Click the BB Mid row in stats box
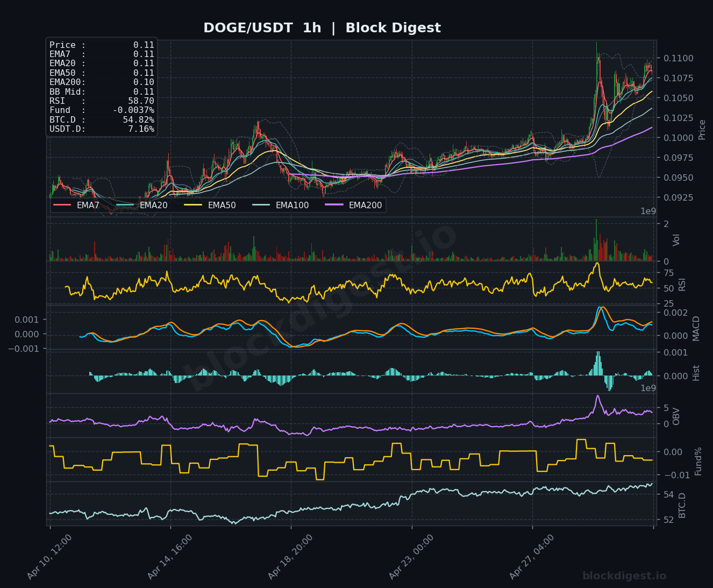This screenshot has width=713, height=588. point(102,92)
